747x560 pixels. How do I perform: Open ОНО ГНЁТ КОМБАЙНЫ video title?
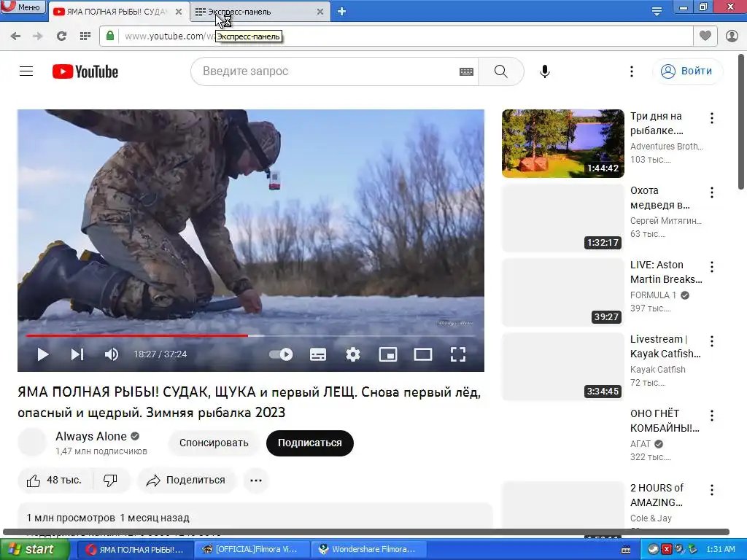click(x=665, y=421)
